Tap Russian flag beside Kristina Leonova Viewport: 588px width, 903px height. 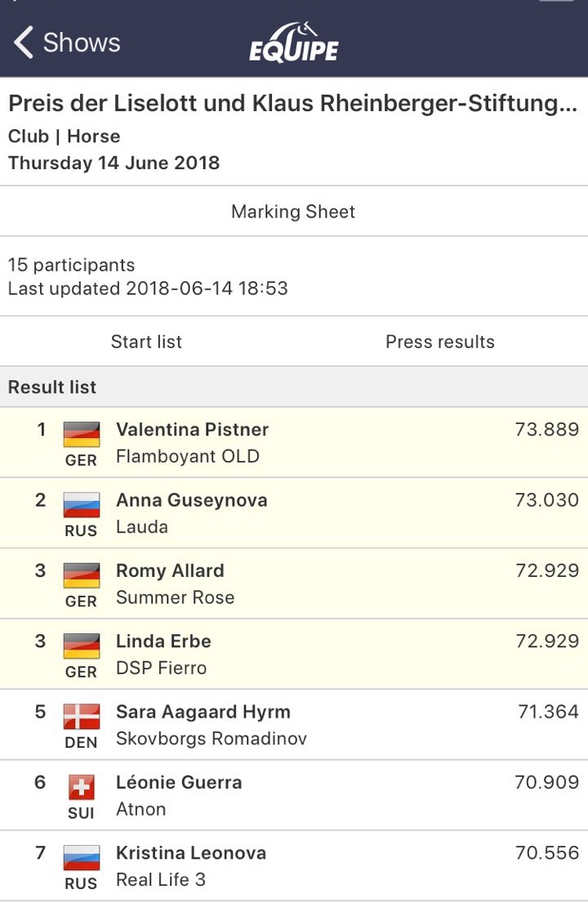pyautogui.click(x=82, y=857)
